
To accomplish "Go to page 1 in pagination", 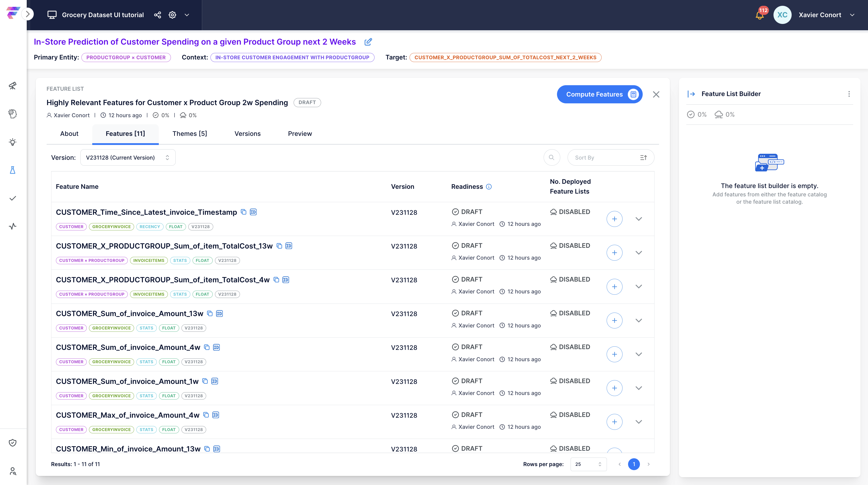I will [633, 464].
